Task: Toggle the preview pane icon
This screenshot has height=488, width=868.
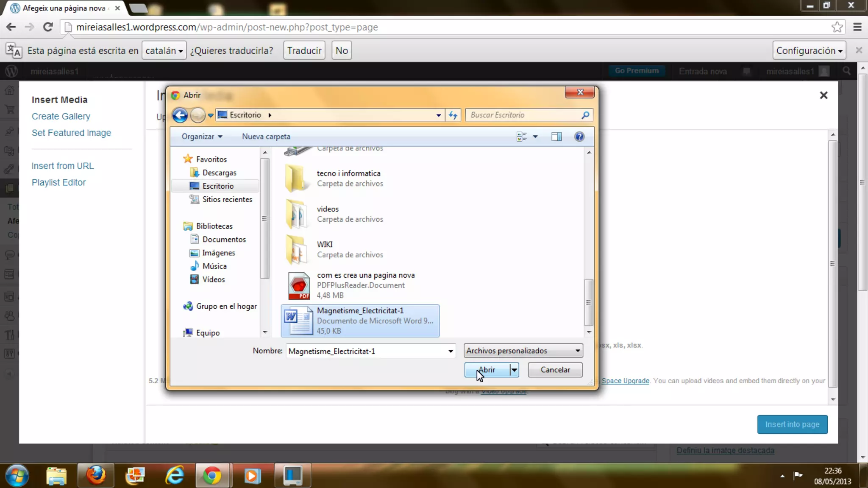Action: [x=556, y=137]
